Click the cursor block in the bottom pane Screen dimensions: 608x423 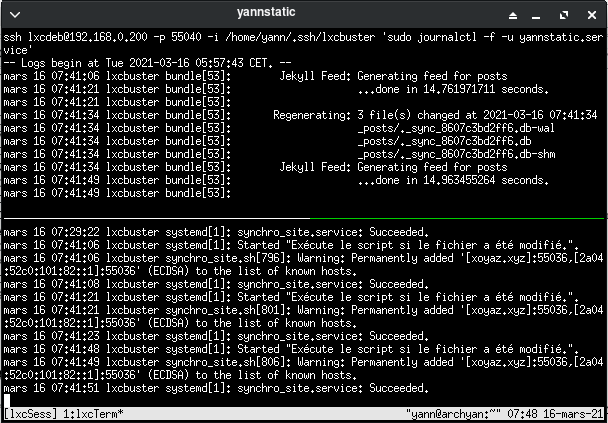(x=7, y=399)
